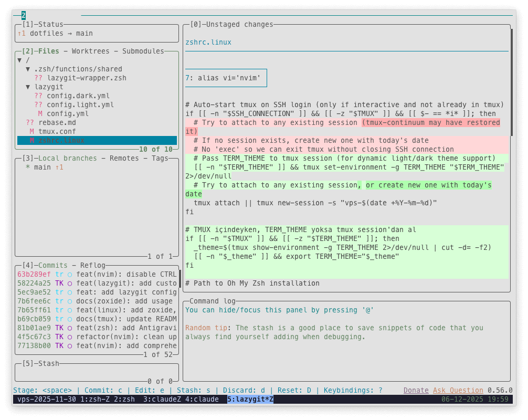Open the Donate link
Image resolution: width=528 pixels, height=420 pixels.
pyautogui.click(x=416, y=391)
